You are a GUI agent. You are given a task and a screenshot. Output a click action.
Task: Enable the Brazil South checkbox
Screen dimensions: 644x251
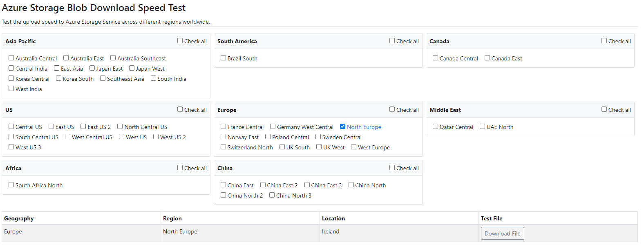[x=224, y=58]
